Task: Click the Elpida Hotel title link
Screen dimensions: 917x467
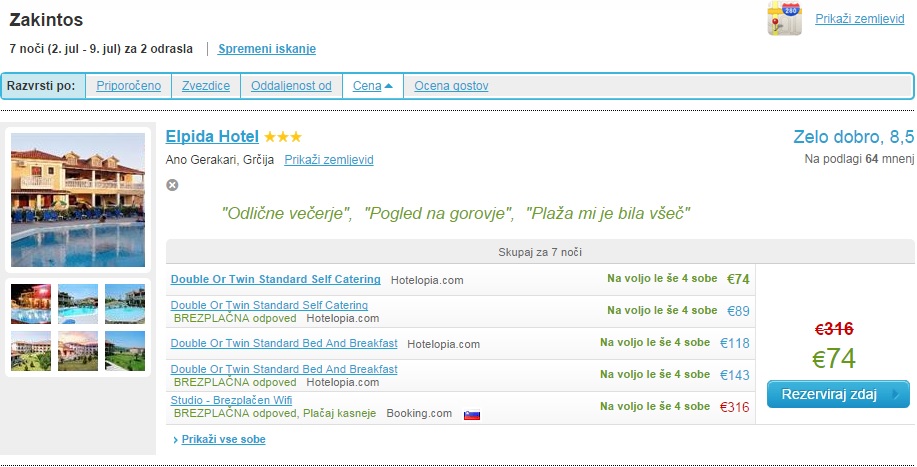Action: point(212,137)
